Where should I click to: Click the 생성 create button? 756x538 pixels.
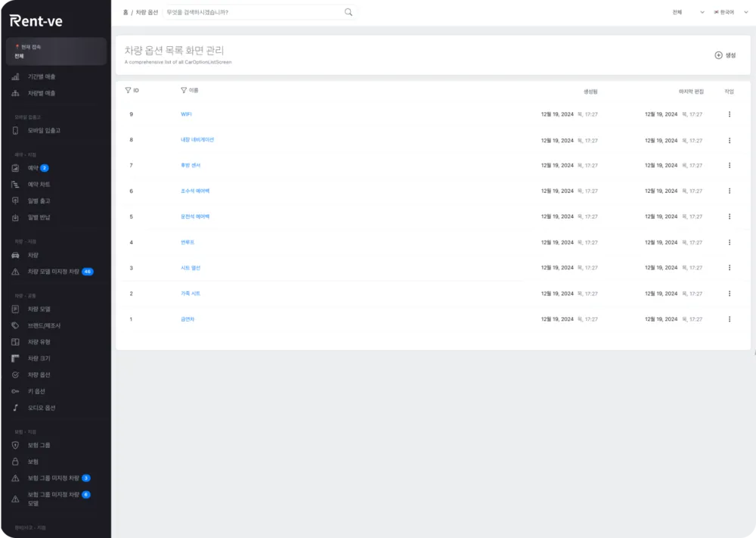(x=725, y=55)
